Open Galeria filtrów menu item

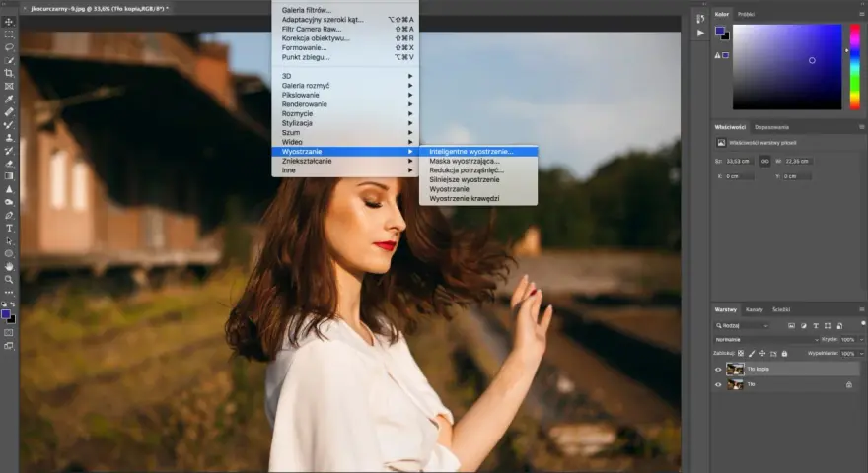pos(345,10)
